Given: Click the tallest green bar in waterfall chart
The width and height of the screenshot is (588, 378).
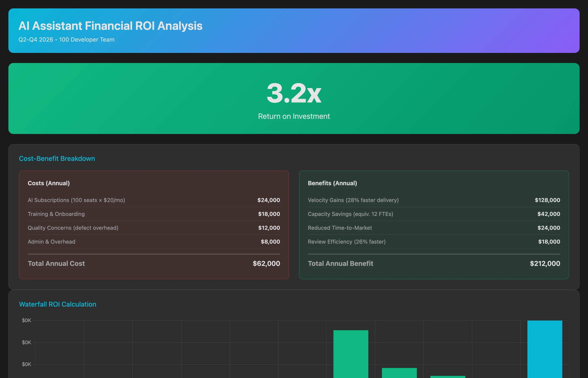Looking at the screenshot, I should tap(351, 354).
